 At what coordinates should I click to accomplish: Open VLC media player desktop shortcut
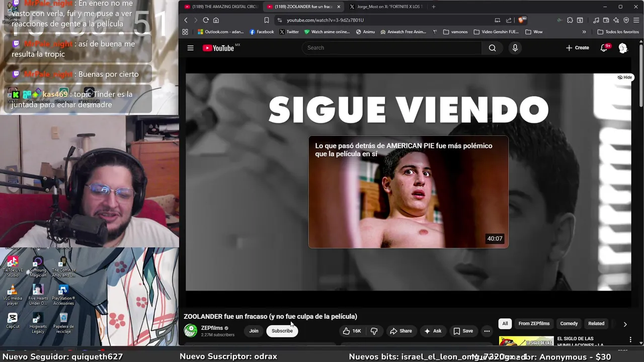(13, 295)
